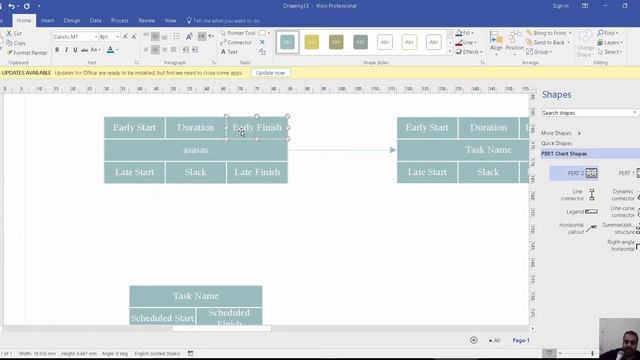Open Ribbon Display Options in title bar
Screen dimensions: 640x360
[585, 6]
